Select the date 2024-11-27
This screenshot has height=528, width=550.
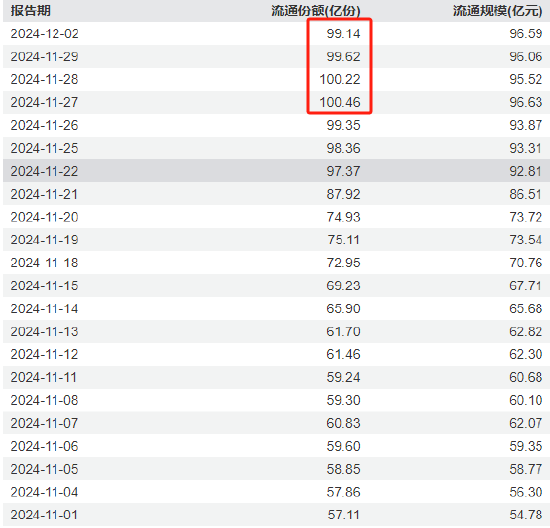coord(45,102)
